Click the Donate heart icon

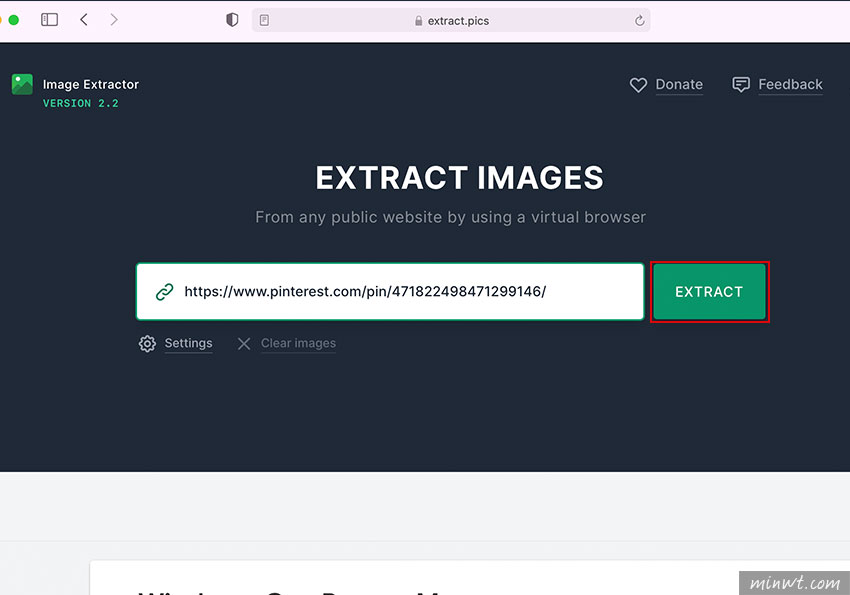638,85
